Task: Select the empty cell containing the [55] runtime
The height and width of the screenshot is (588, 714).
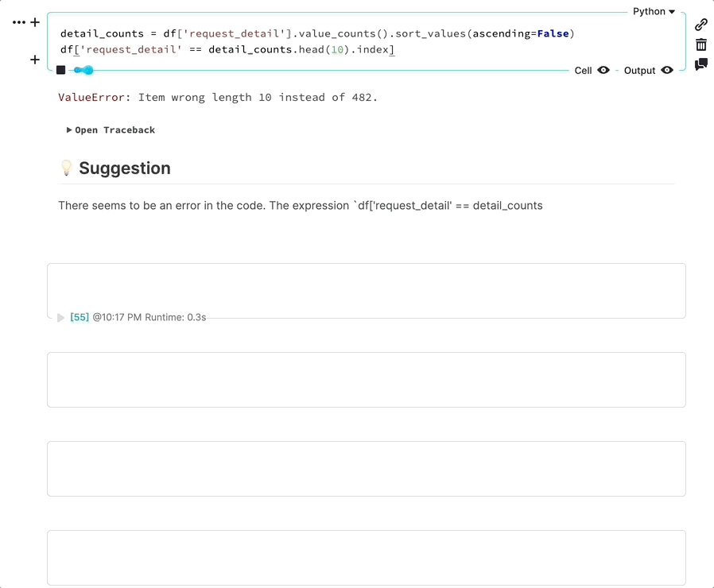Action: pos(367,291)
